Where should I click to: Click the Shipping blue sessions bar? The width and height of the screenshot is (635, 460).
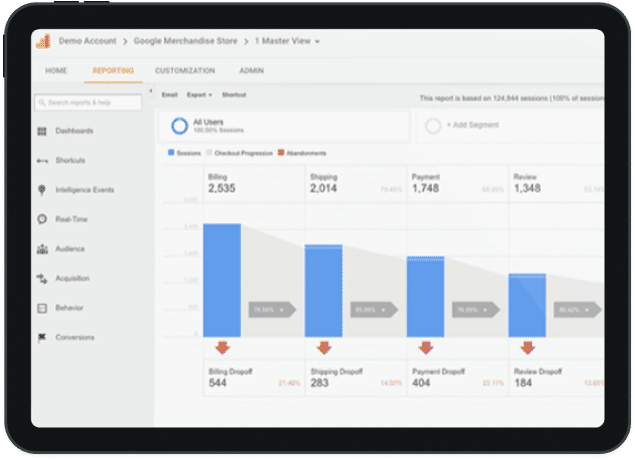coord(324,291)
